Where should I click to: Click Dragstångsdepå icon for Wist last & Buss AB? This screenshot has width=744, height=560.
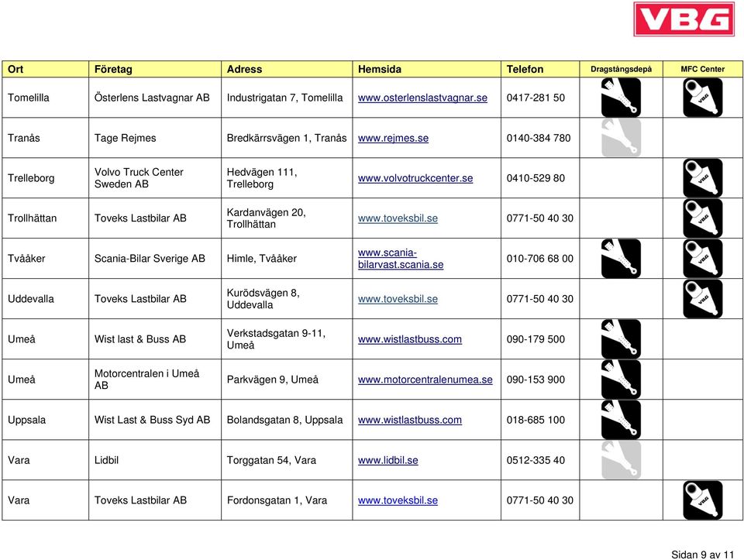tap(621, 339)
